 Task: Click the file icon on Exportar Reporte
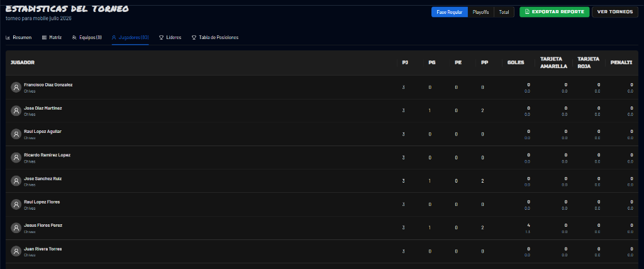tap(528, 12)
